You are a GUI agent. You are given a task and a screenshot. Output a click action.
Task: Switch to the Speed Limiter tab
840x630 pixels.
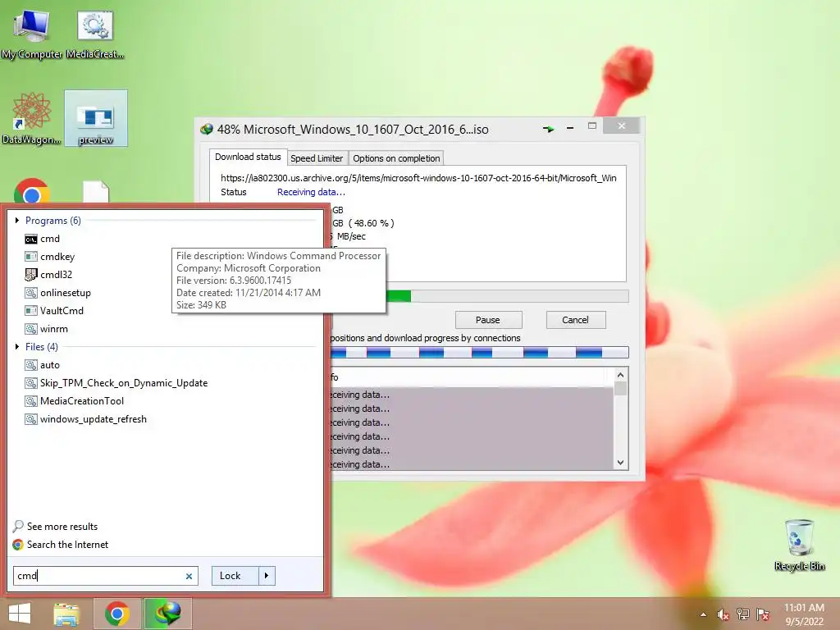(x=317, y=158)
